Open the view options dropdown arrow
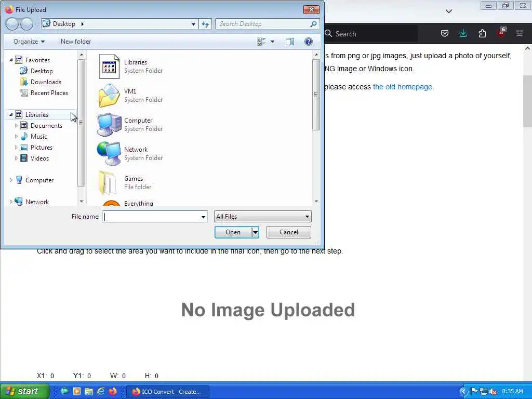532x399 pixels. (272, 42)
